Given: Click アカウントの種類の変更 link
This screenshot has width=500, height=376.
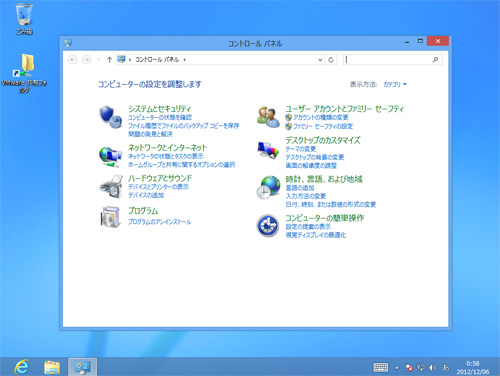Looking at the screenshot, I should (x=321, y=117).
